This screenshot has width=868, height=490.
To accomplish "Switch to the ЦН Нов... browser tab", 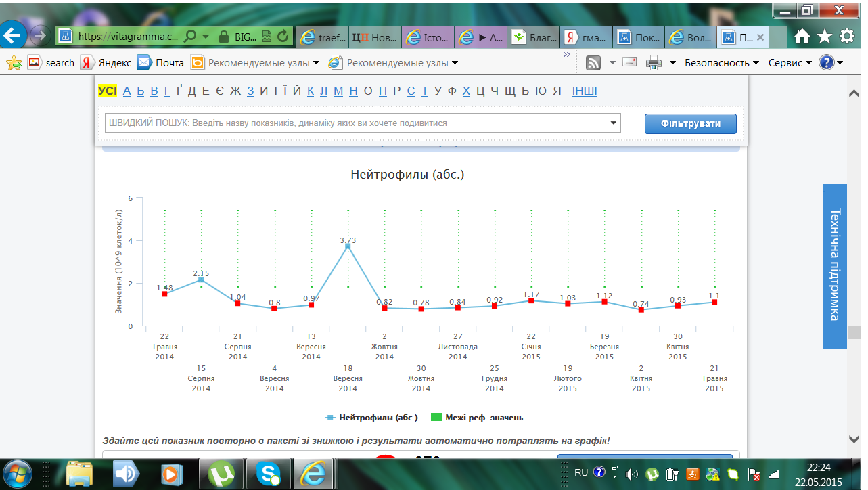I will [376, 37].
